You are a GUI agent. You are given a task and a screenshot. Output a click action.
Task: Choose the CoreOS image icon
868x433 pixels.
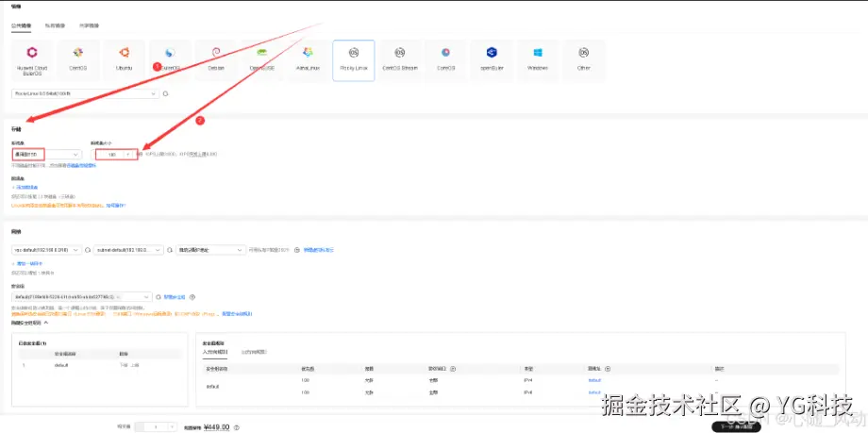tap(445, 53)
